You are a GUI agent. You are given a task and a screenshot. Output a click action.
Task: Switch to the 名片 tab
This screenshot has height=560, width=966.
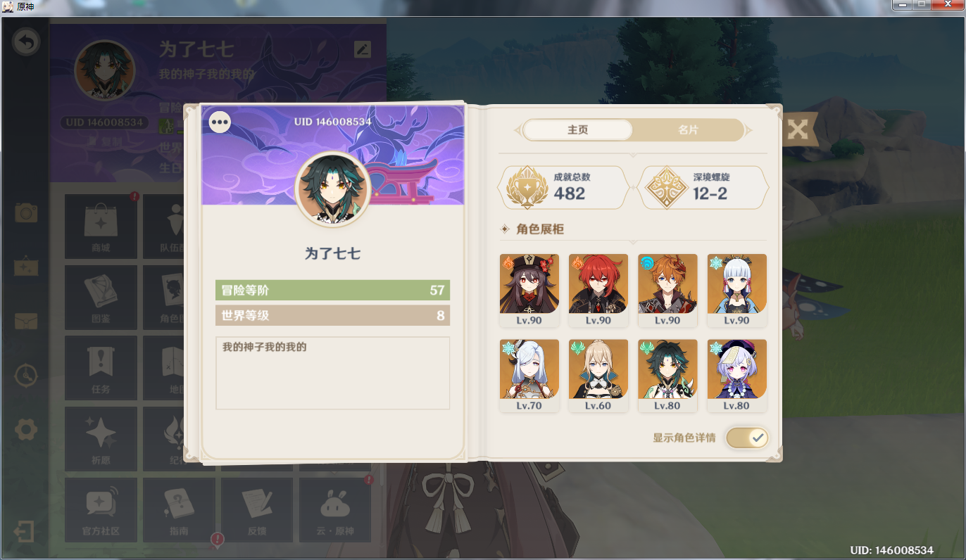[x=688, y=130]
